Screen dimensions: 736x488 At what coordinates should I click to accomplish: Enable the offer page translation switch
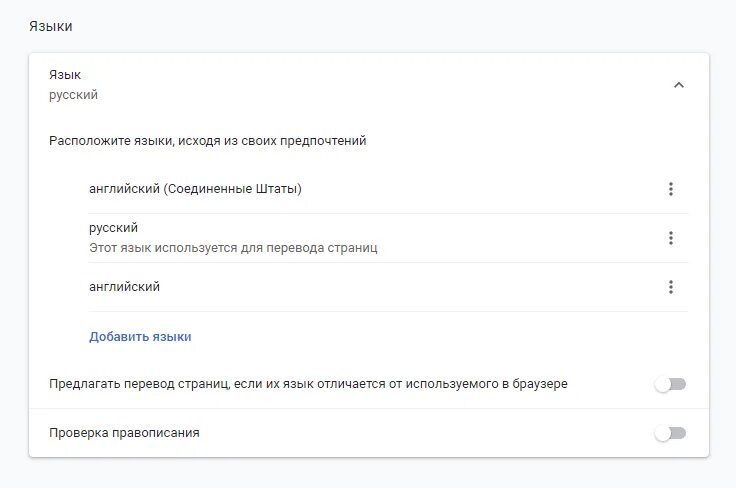[x=670, y=385]
